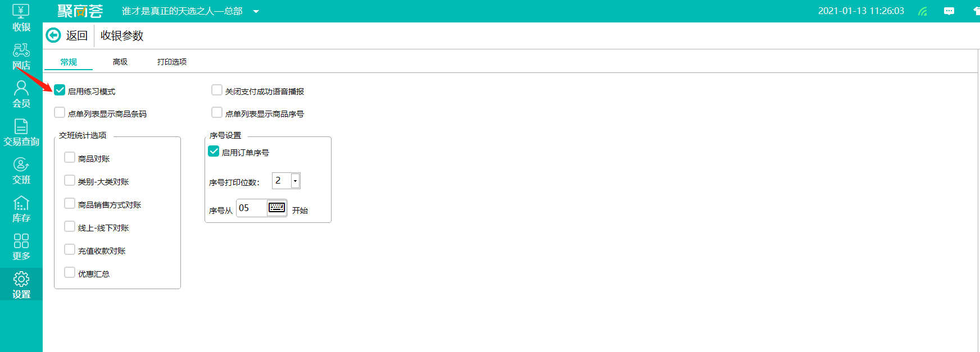Open the 交易查询 transaction query icon

pos(21,132)
